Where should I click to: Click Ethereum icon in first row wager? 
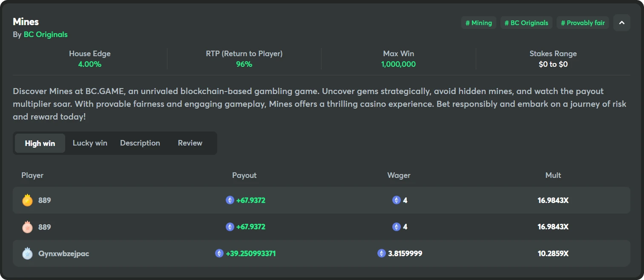pyautogui.click(x=397, y=200)
